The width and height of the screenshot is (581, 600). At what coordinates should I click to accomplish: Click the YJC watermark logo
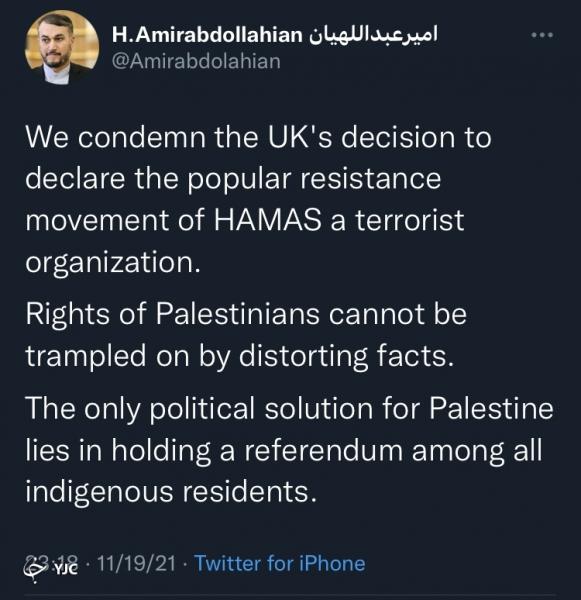50,570
